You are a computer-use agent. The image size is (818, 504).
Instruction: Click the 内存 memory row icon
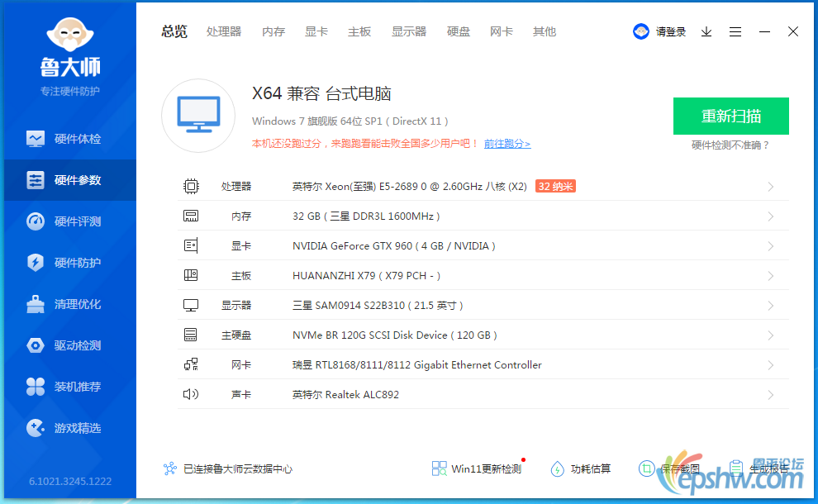(x=191, y=216)
